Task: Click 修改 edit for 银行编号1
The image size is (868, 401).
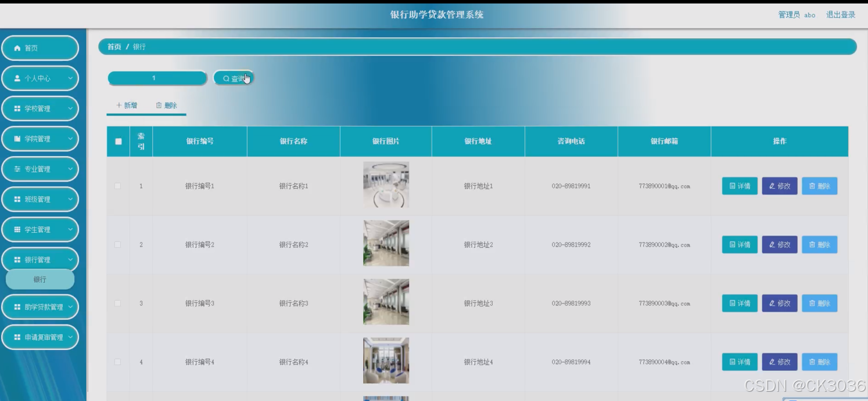Action: tap(780, 186)
